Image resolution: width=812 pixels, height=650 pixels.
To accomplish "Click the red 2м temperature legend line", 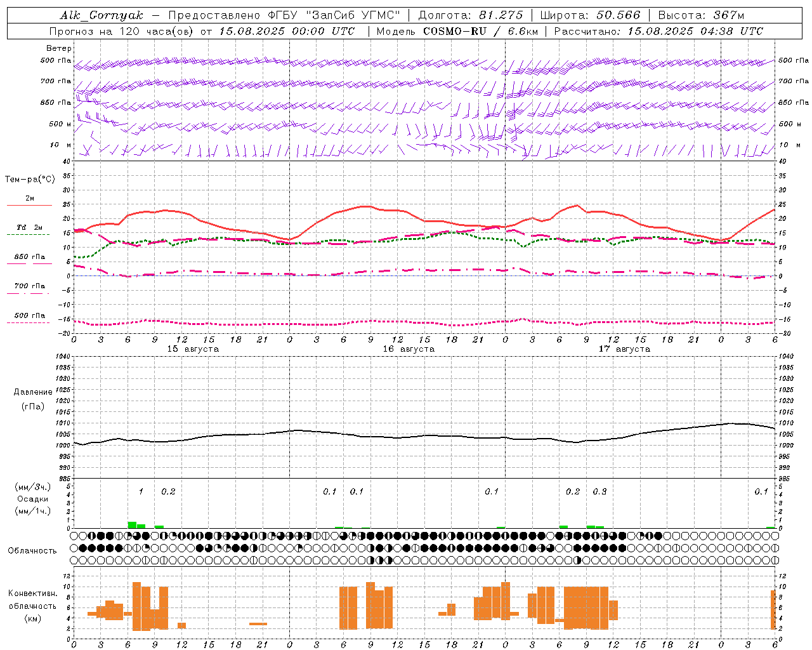I will 29,205.
